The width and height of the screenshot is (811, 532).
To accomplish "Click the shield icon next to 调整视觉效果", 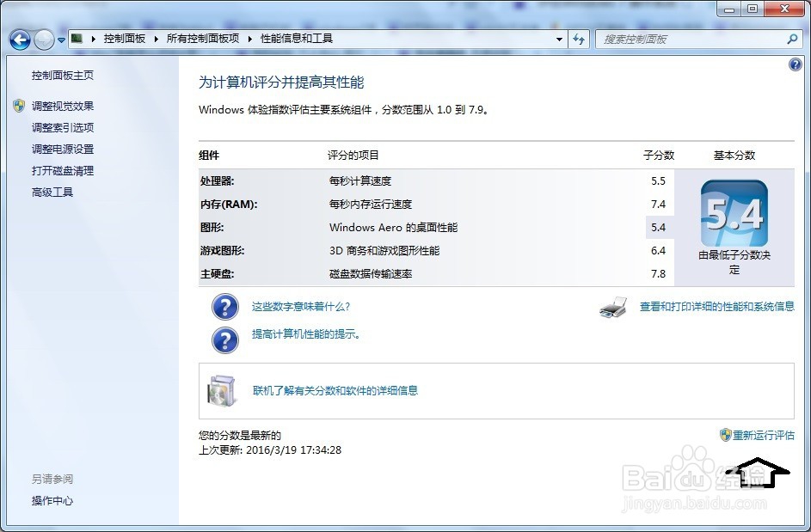I will (x=19, y=106).
